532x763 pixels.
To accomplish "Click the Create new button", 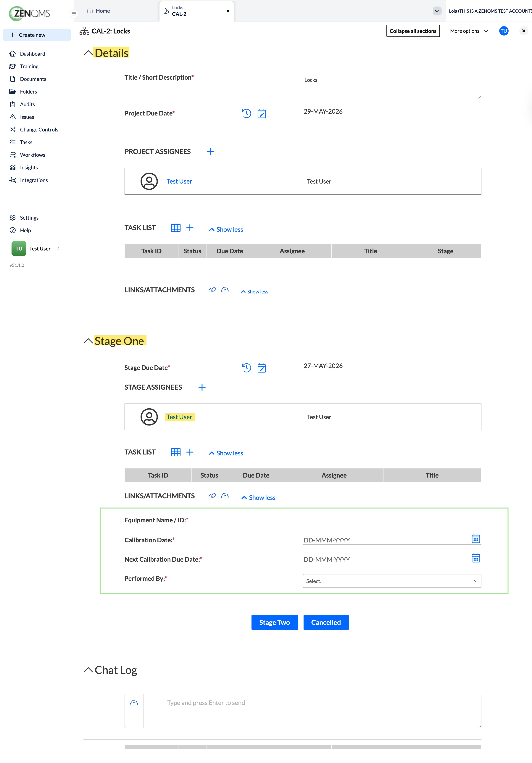I will (x=37, y=35).
